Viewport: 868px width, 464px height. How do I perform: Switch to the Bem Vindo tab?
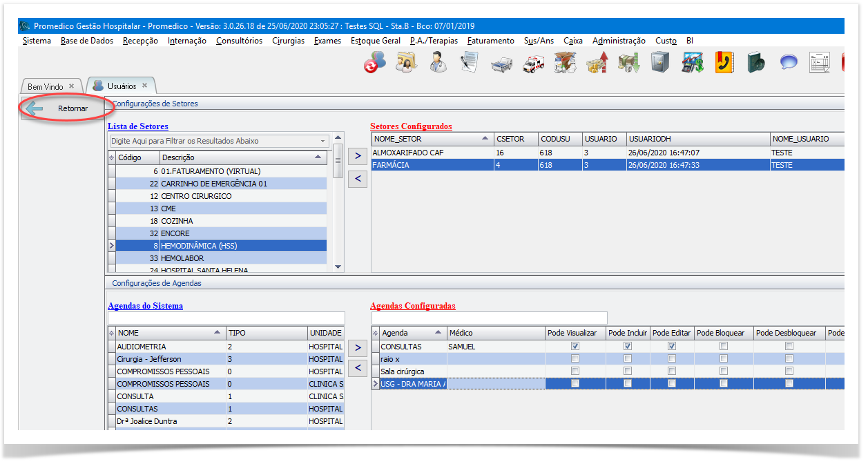coord(46,86)
